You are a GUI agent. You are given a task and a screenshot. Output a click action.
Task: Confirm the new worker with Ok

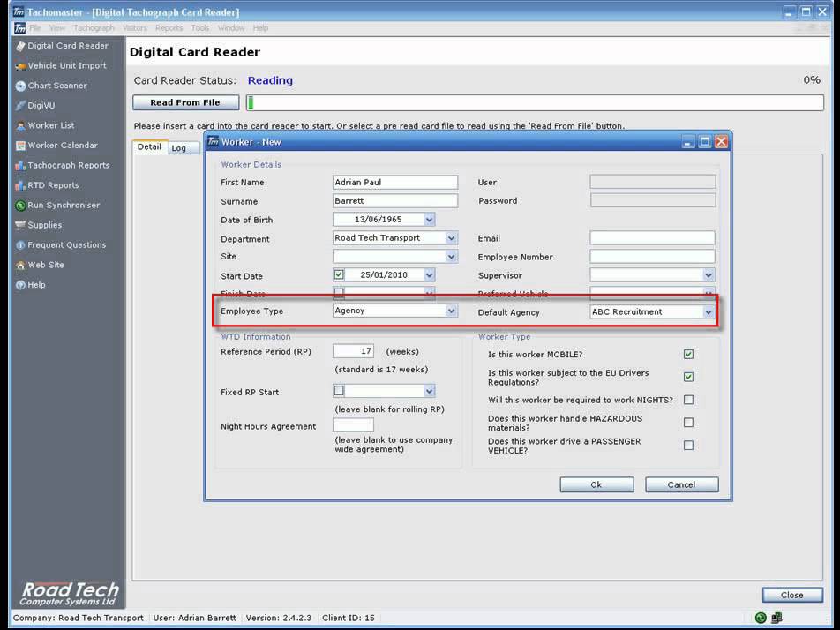point(596,484)
